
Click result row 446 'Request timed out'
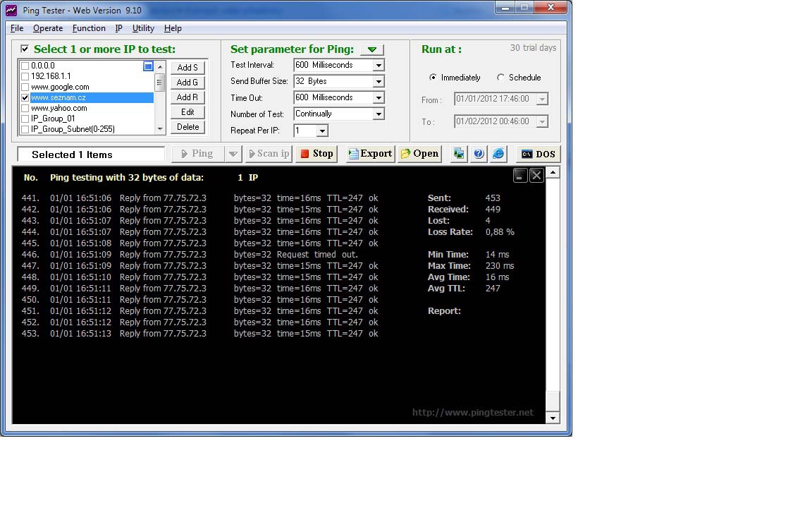click(200, 255)
